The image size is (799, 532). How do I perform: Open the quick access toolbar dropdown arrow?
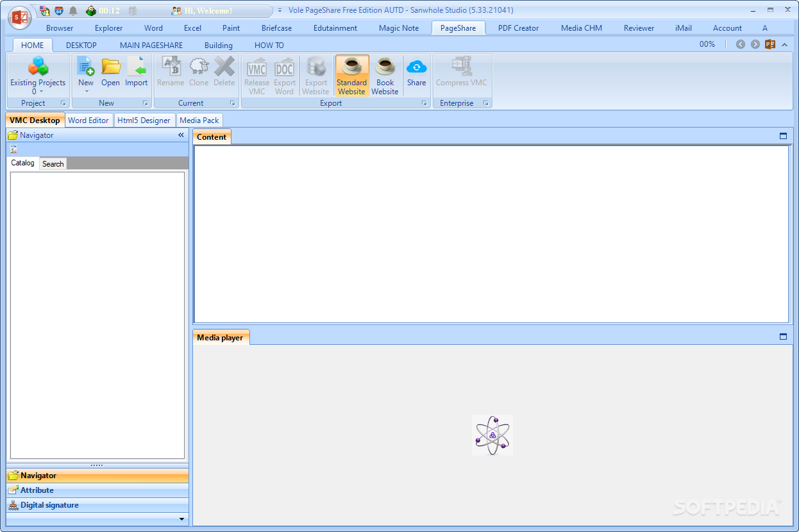pos(280,11)
